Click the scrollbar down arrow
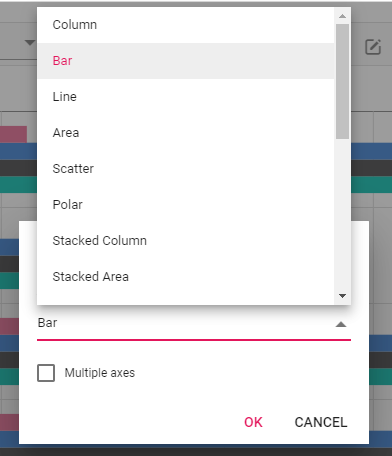The image size is (392, 456). click(342, 296)
